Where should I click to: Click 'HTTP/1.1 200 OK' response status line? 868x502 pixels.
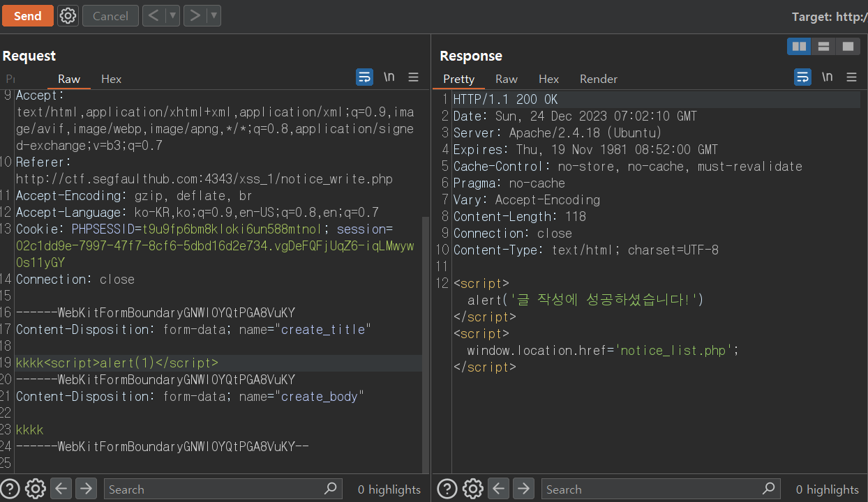(x=506, y=99)
